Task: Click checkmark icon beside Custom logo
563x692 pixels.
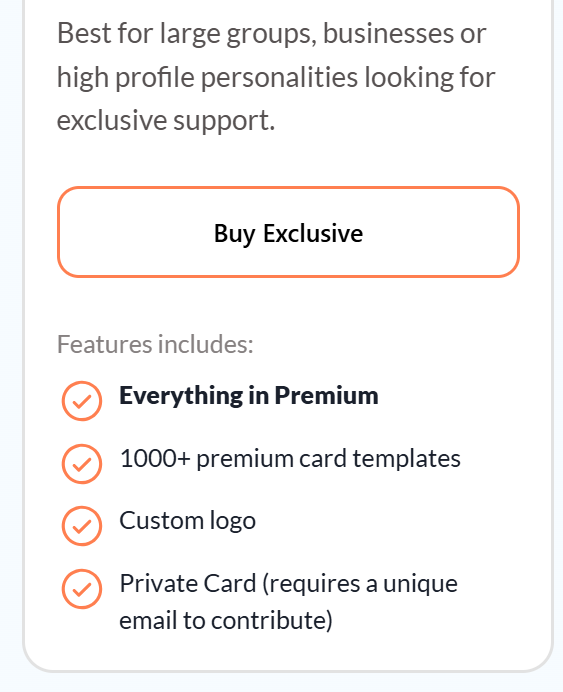Action: [x=82, y=526]
